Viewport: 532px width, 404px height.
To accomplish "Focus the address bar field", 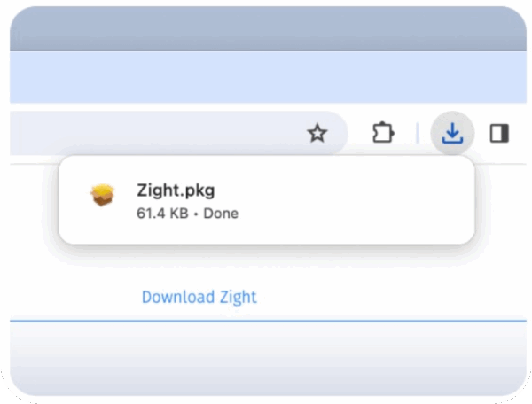I will (x=133, y=134).
